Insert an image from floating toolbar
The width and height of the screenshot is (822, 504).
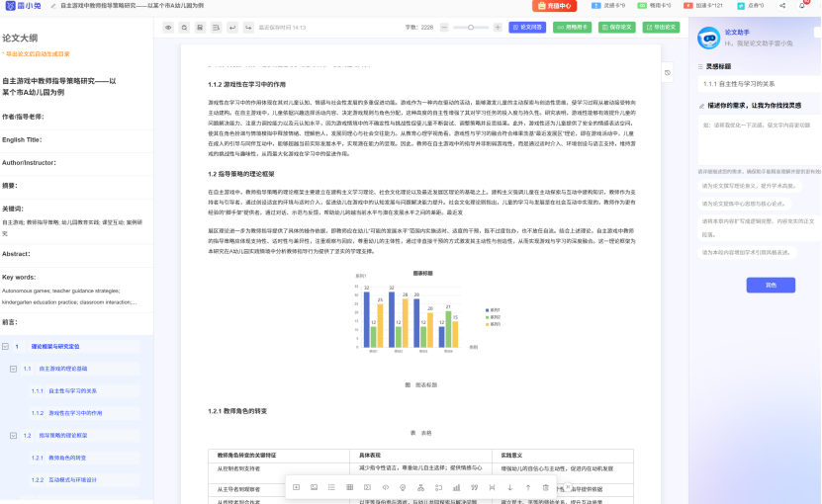(x=314, y=487)
